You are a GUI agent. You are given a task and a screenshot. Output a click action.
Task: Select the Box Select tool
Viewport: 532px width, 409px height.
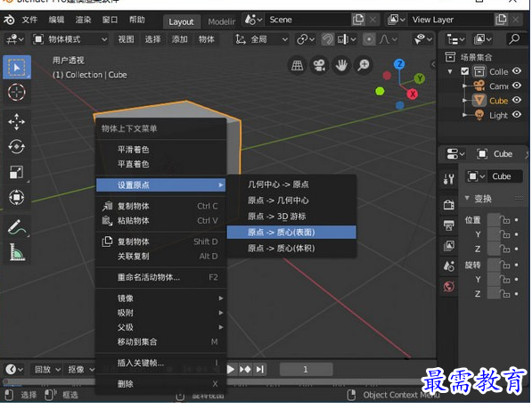(17, 67)
